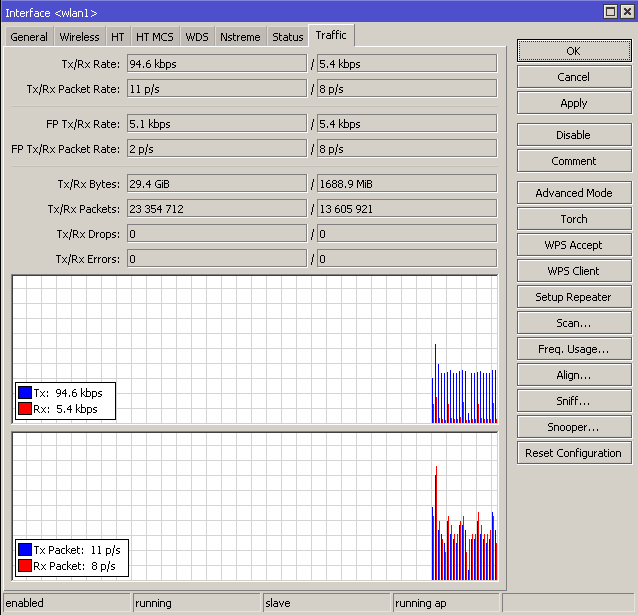
Task: Start the wireless Scan tool
Action: (x=573, y=323)
